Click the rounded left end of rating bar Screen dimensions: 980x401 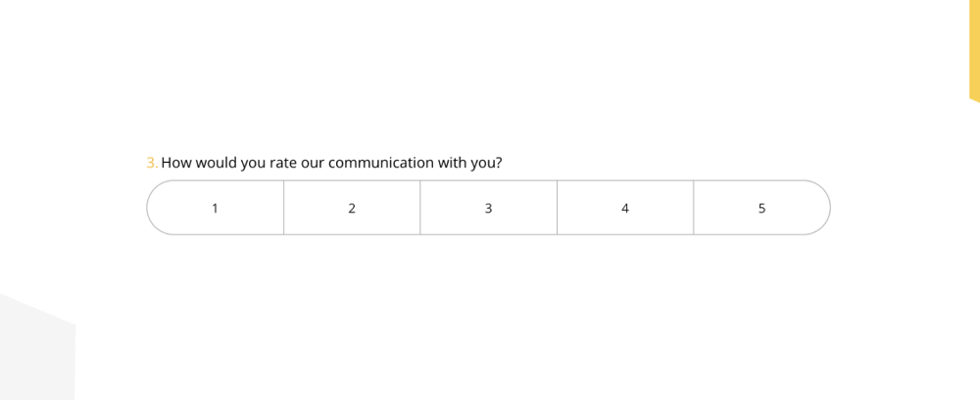(159, 208)
